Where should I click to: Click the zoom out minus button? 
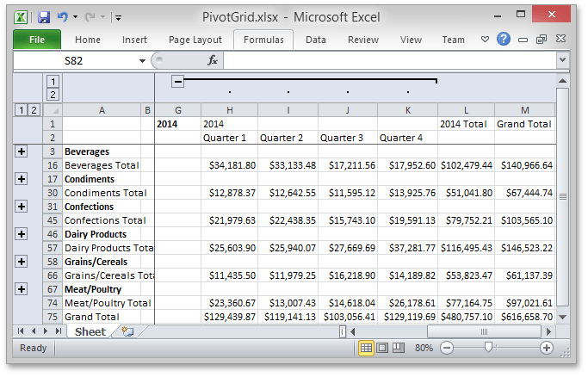point(446,348)
